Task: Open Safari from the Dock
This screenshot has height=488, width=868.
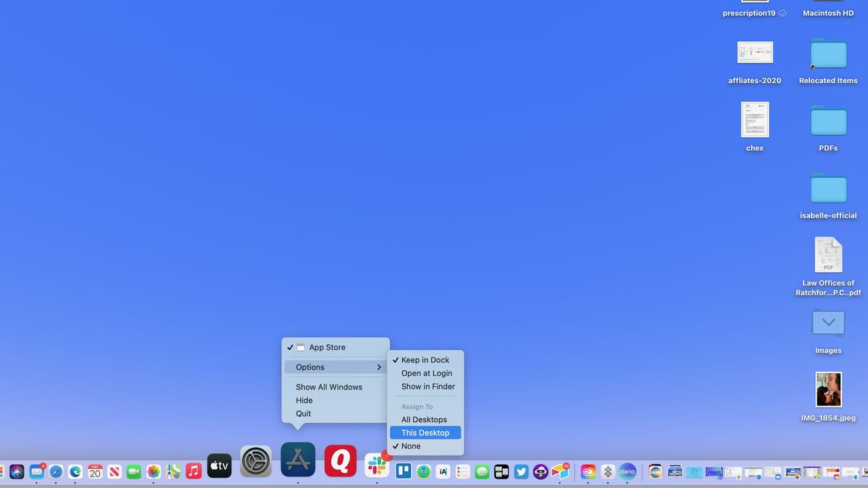Action: coord(55,471)
